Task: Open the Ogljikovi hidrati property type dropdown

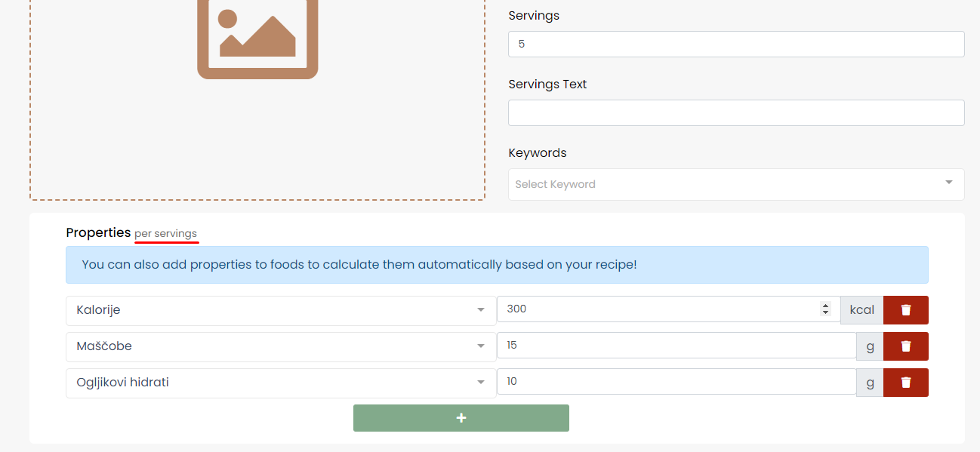Action: 481,382
